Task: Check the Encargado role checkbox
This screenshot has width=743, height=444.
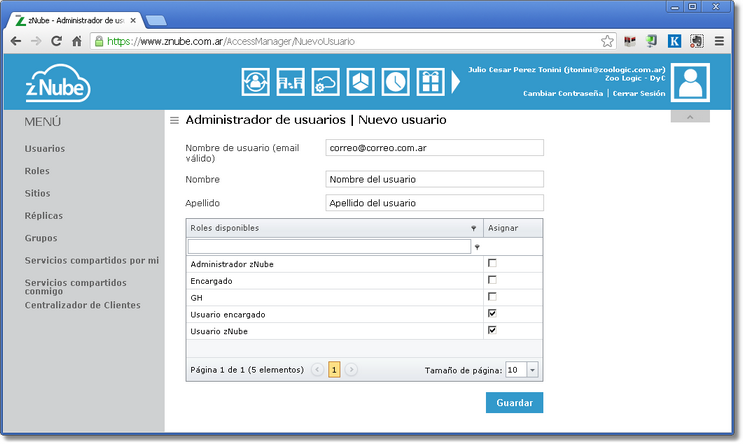Action: [492, 280]
